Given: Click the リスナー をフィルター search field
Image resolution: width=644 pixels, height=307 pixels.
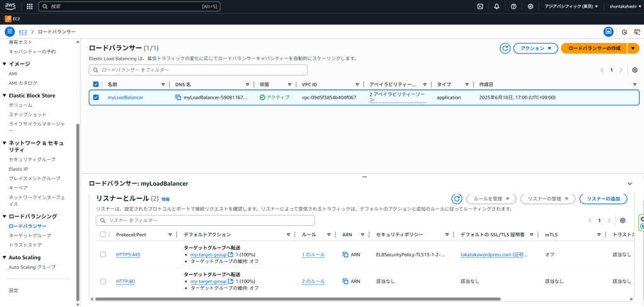Looking at the screenshot, I should (205, 220).
